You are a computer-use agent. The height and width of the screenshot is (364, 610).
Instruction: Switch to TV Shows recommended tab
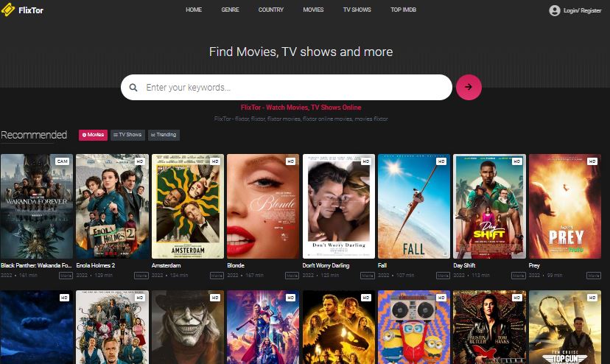point(127,135)
